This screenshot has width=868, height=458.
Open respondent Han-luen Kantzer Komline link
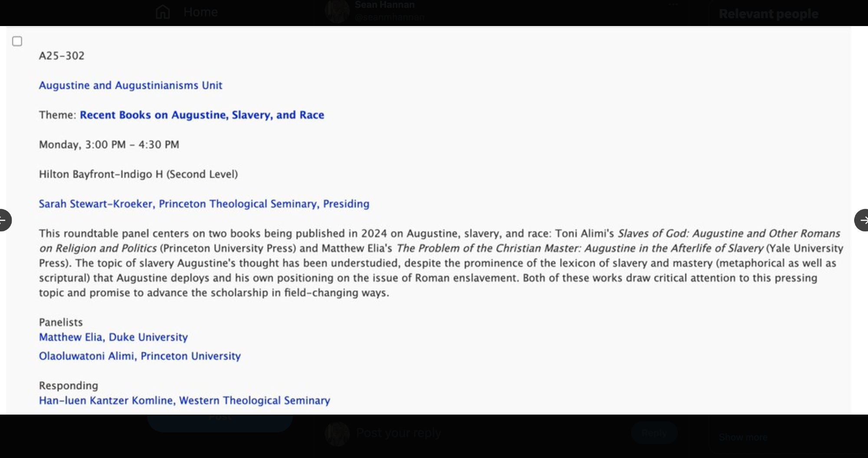[184, 401]
